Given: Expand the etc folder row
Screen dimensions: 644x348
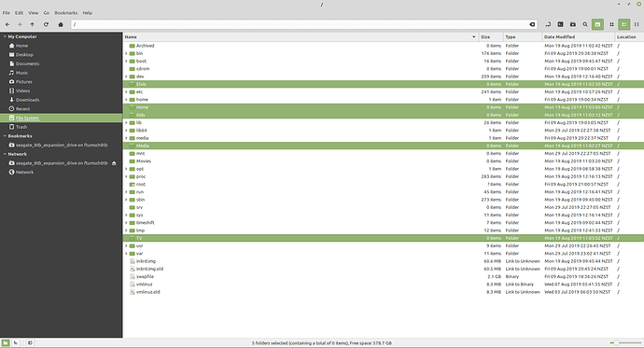Looking at the screenshot, I should [127, 92].
